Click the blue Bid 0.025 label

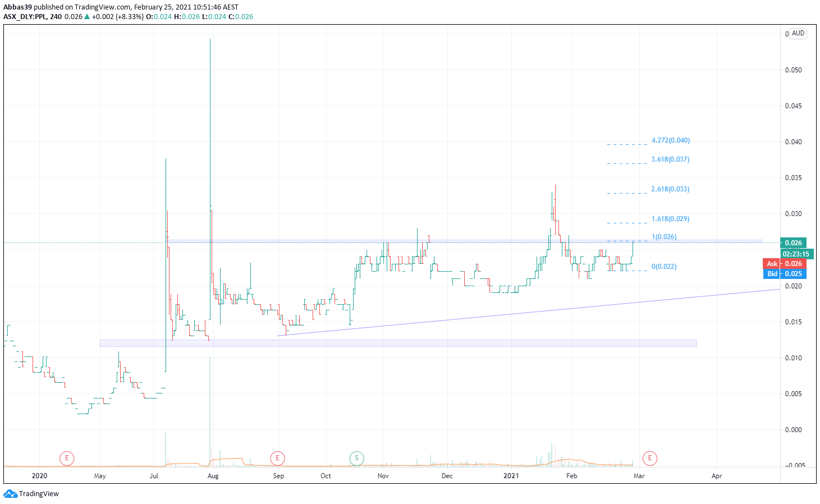tap(785, 274)
